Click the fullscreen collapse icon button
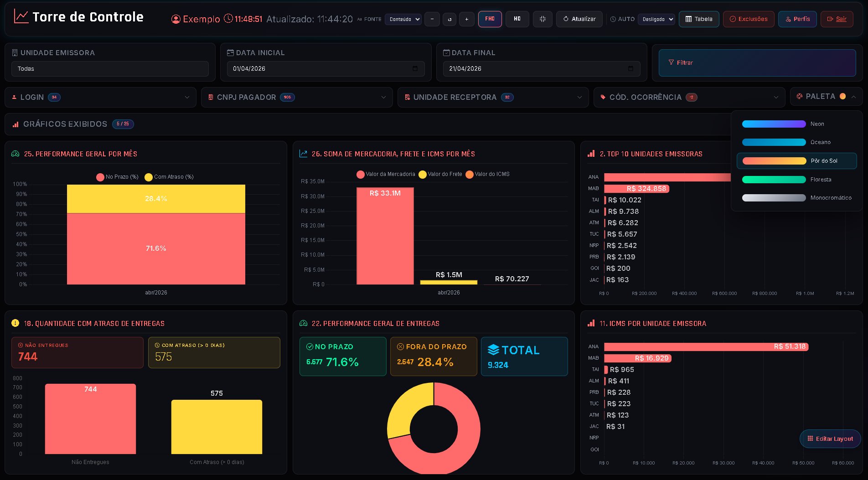 coord(542,19)
